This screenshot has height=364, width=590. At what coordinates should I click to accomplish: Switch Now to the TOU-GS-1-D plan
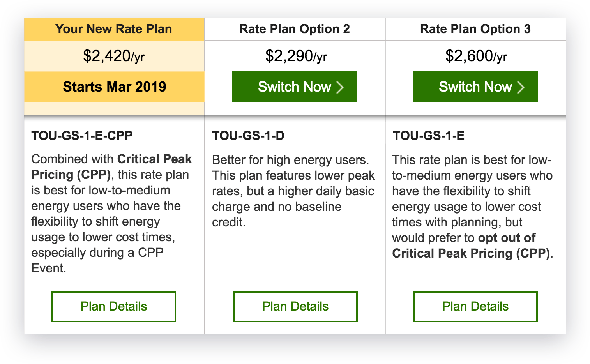point(295,87)
